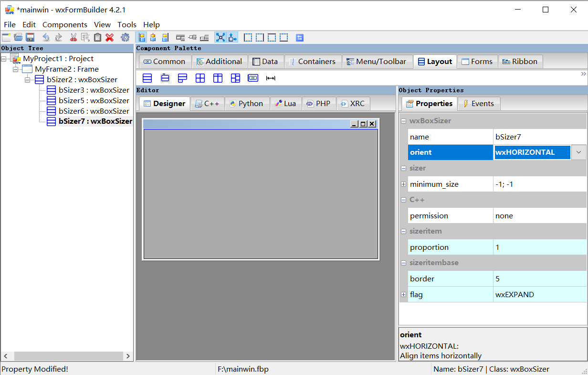Image resolution: width=588 pixels, height=375 pixels.
Task: Insert a wxStdDialogButtonSizer
Action: pos(253,77)
